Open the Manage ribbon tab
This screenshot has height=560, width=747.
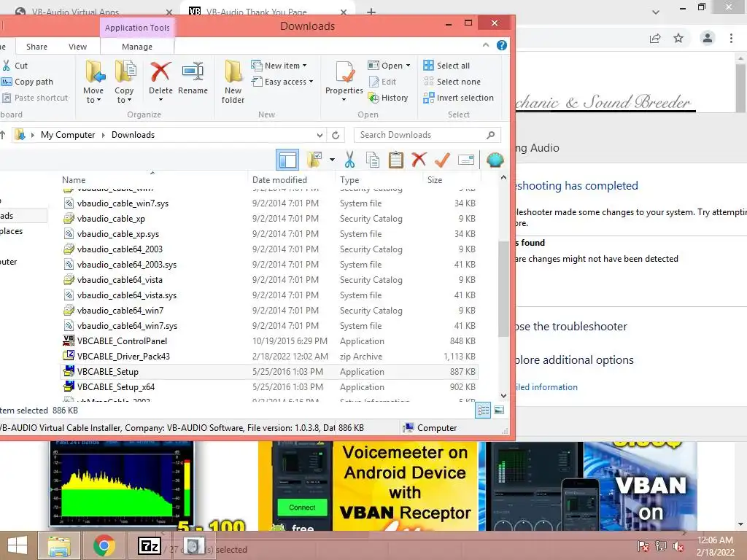click(137, 47)
